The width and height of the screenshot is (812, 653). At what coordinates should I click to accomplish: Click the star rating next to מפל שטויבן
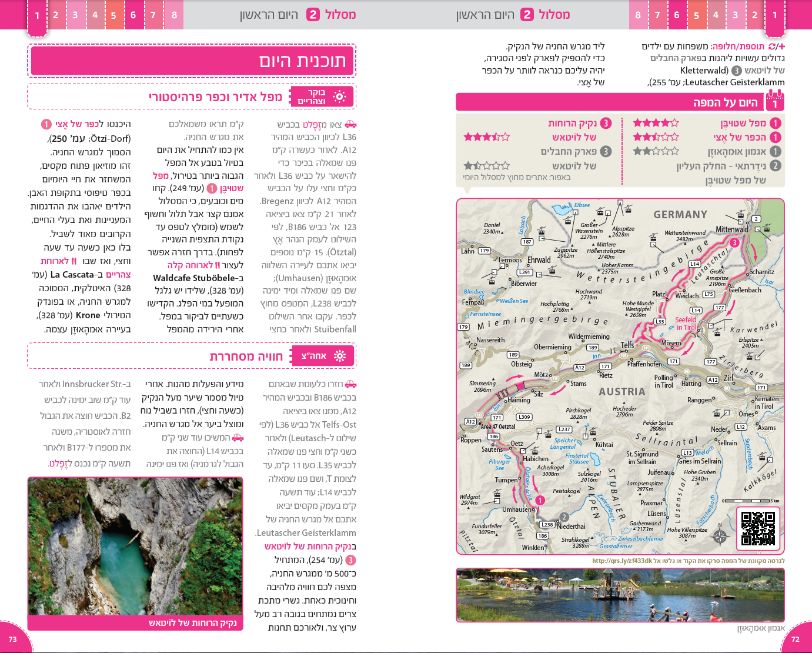(656, 123)
